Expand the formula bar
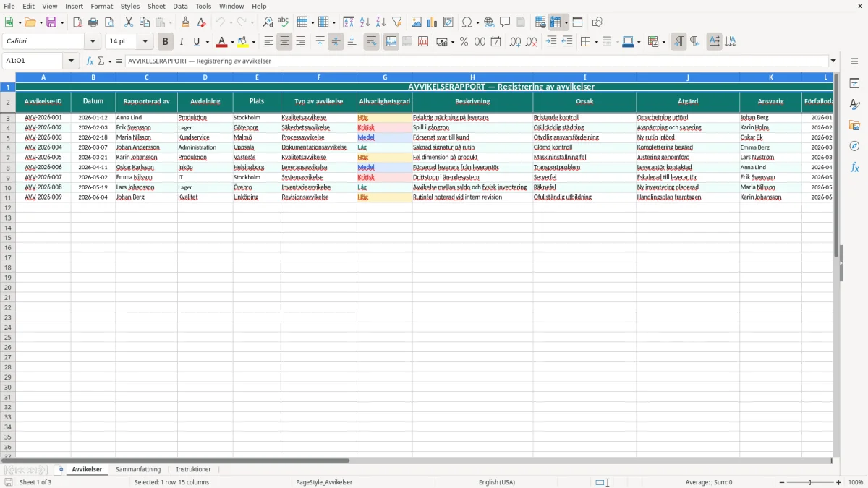The width and height of the screenshot is (868, 488). click(x=833, y=61)
